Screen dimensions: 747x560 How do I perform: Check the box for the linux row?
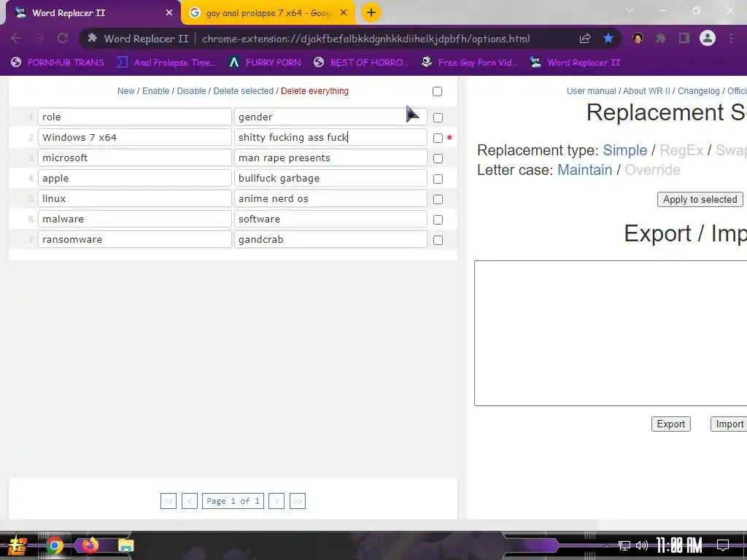[438, 200]
